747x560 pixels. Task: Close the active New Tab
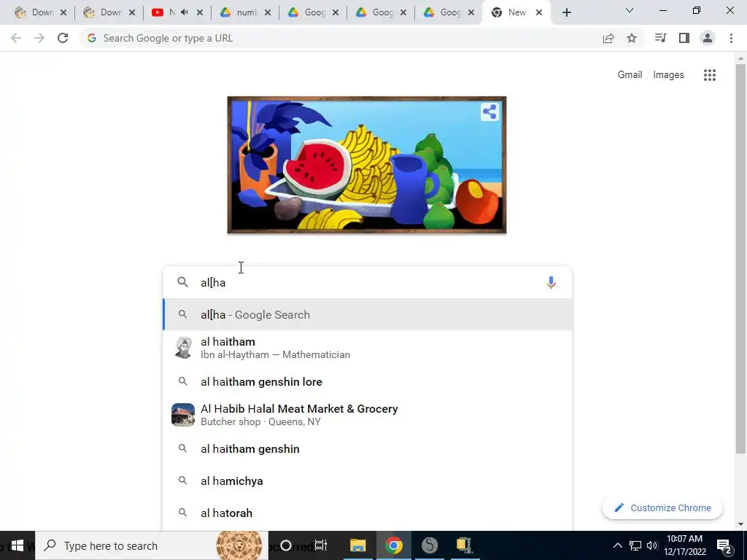click(539, 12)
